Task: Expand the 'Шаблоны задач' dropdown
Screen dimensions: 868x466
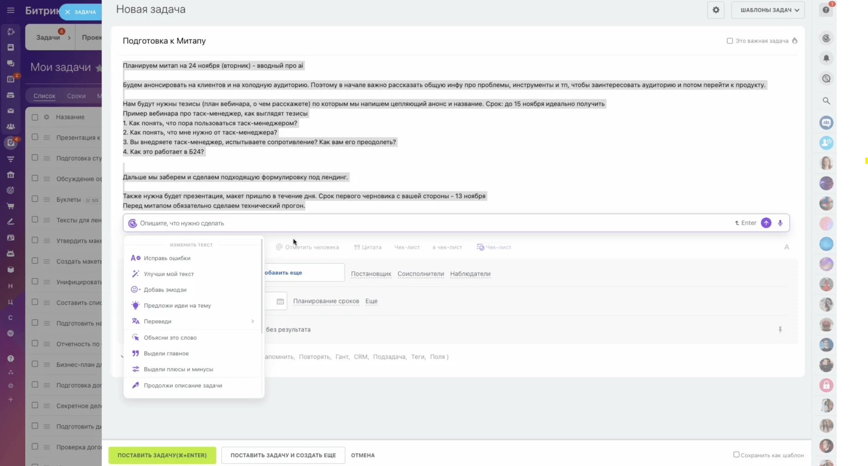Action: point(767,10)
